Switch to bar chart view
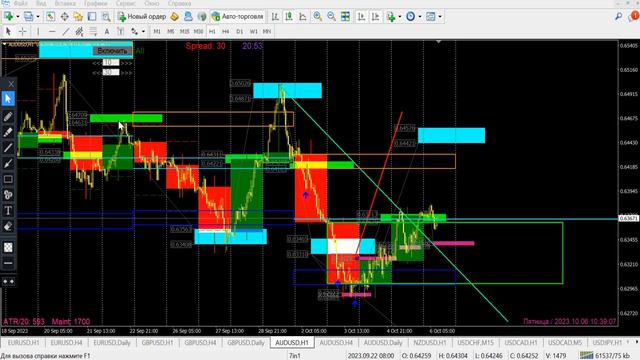640x360 pixels. point(275,17)
